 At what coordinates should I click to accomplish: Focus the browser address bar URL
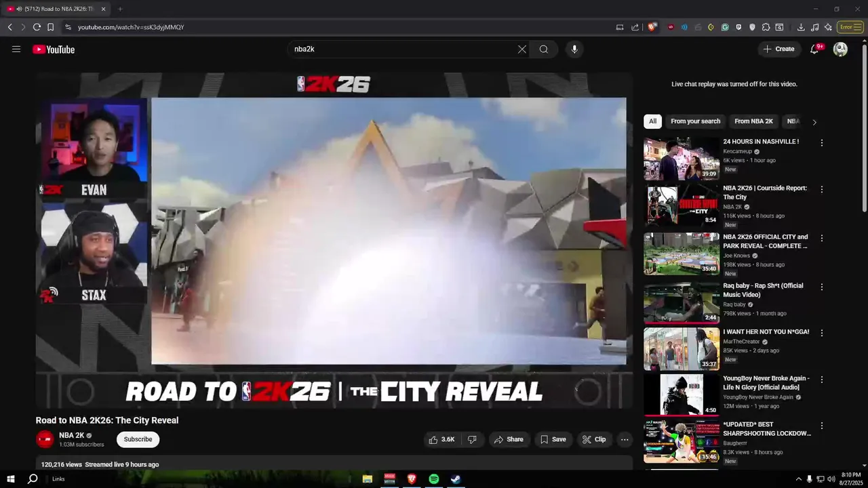pos(131,27)
